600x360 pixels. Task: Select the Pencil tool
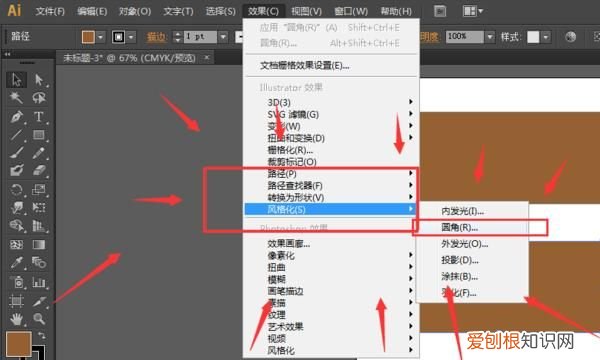click(x=39, y=153)
